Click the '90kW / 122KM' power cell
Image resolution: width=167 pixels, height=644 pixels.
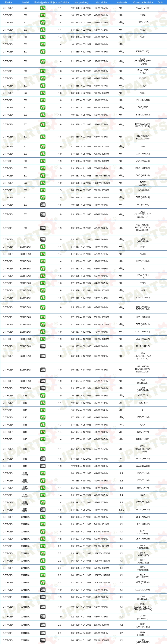coord(101,161)
